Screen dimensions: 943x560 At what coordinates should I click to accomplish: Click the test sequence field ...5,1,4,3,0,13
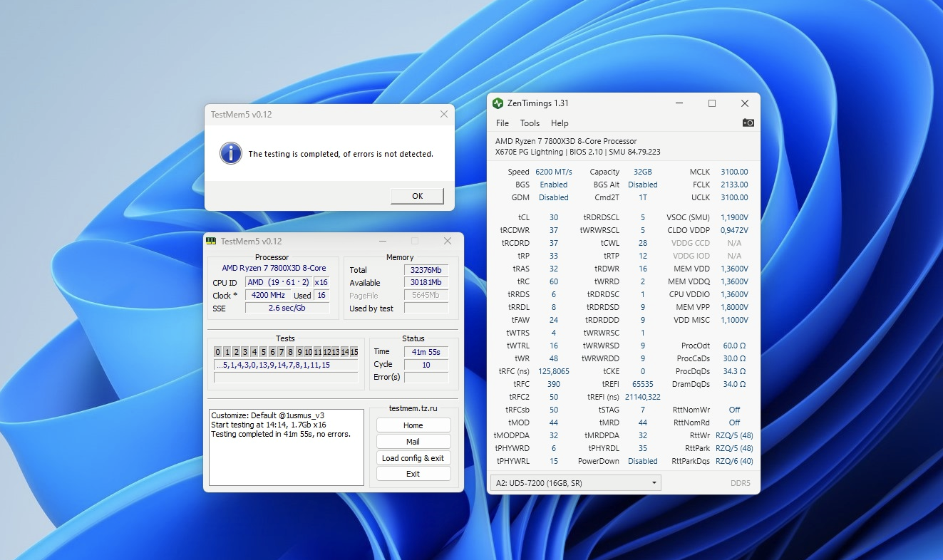tap(286, 365)
